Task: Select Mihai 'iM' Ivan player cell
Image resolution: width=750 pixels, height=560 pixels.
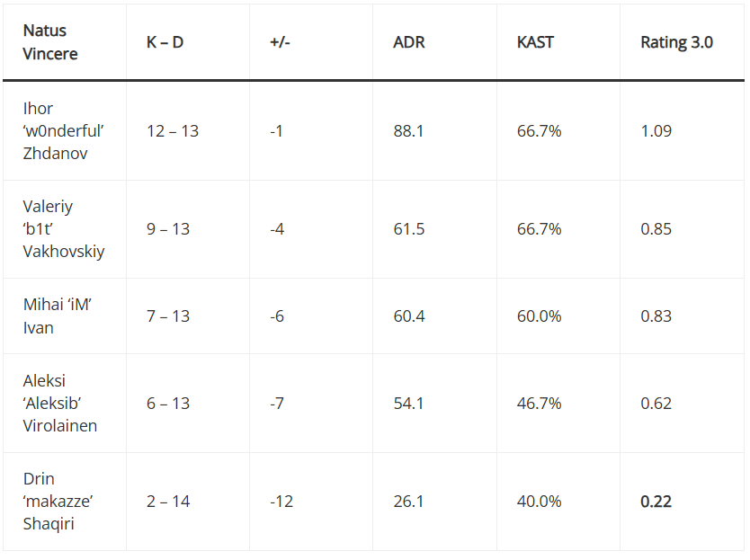Action: (x=58, y=316)
